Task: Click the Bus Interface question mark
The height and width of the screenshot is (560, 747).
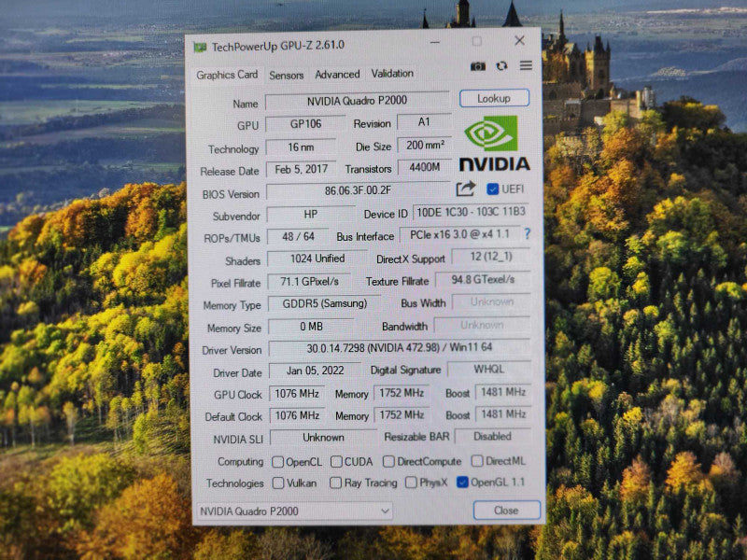Action: click(x=528, y=233)
